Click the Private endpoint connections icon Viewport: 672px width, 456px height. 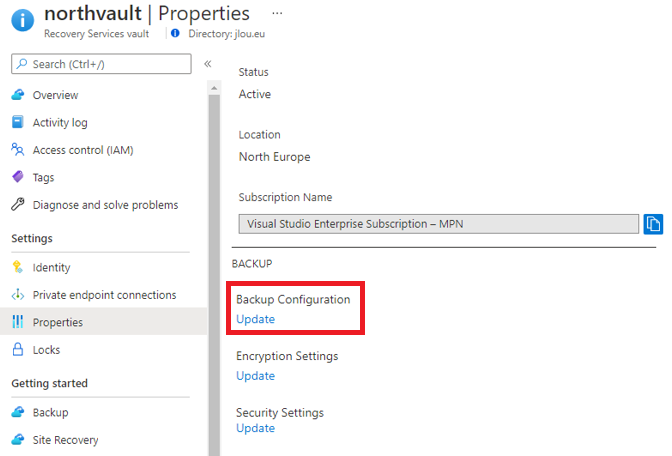tap(18, 294)
